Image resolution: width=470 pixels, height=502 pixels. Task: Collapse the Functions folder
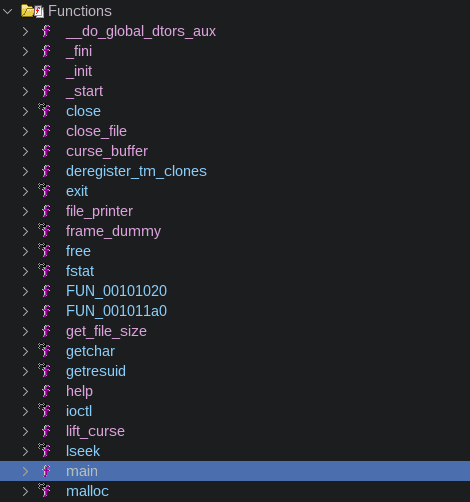(x=7, y=11)
